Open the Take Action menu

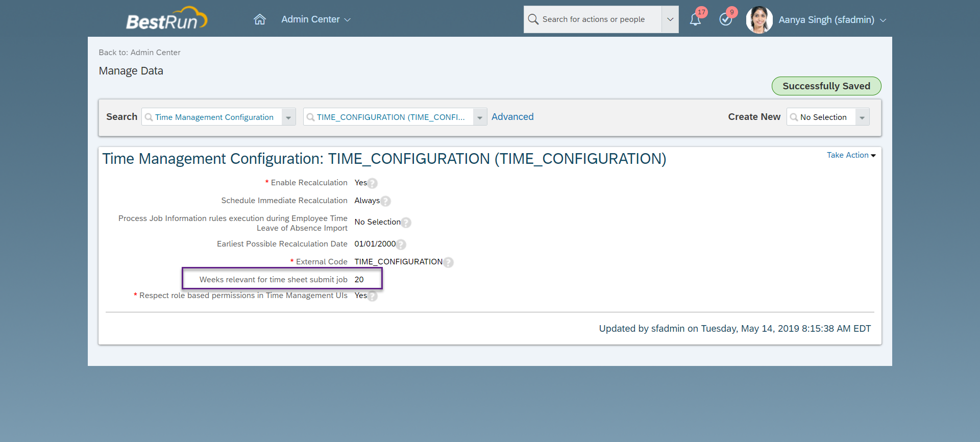click(851, 155)
